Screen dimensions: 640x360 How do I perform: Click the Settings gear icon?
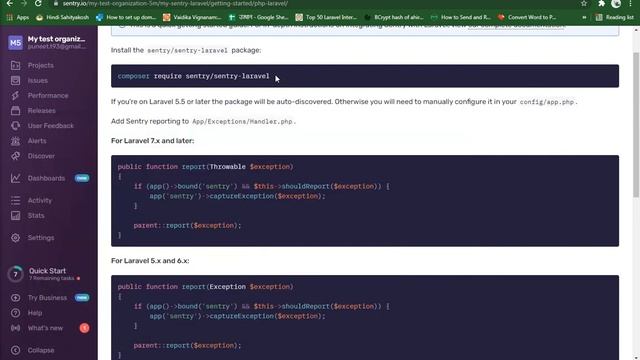click(16, 238)
